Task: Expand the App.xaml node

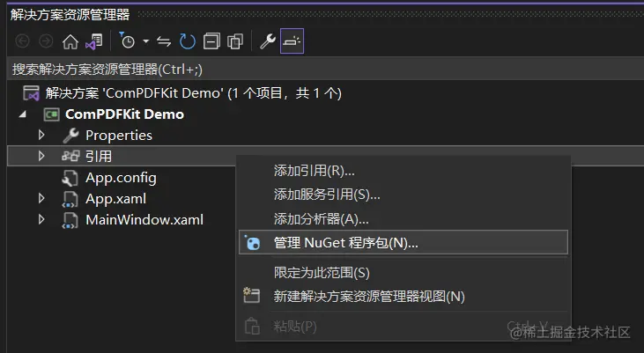Action: pos(41,198)
